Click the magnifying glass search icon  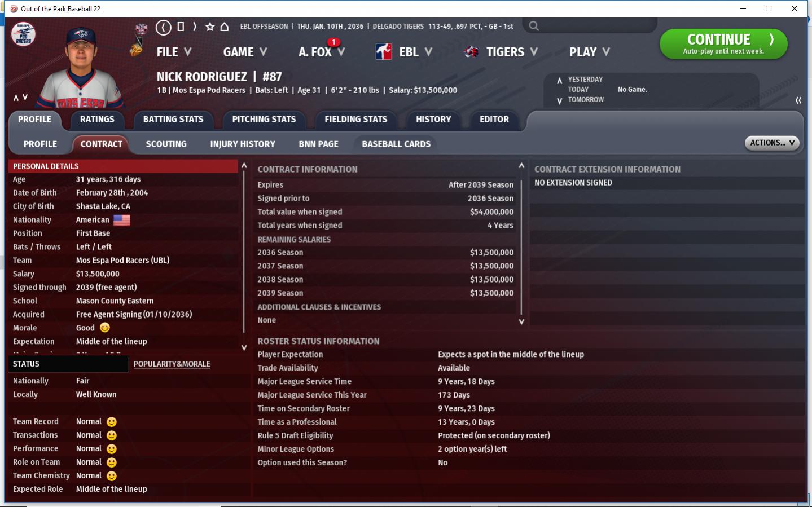click(x=534, y=26)
